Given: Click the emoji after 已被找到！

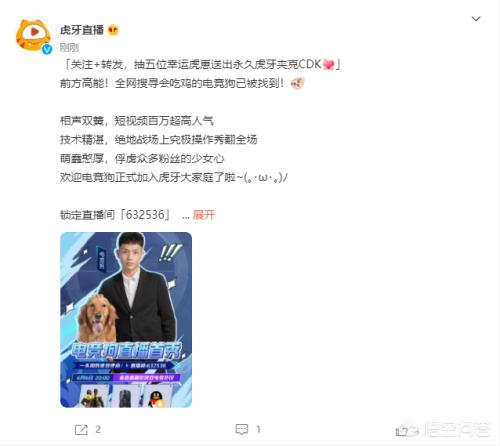Looking at the screenshot, I should pos(297,83).
